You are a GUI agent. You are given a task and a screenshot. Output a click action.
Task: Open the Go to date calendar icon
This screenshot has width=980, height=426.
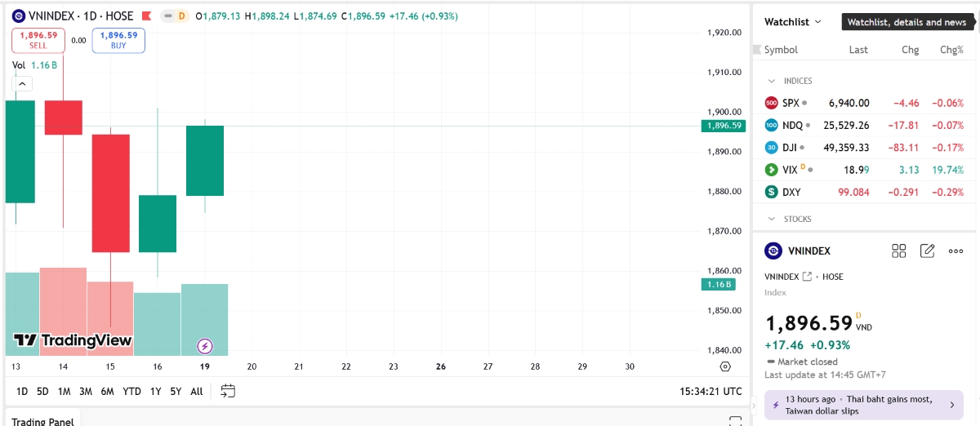[x=228, y=391]
